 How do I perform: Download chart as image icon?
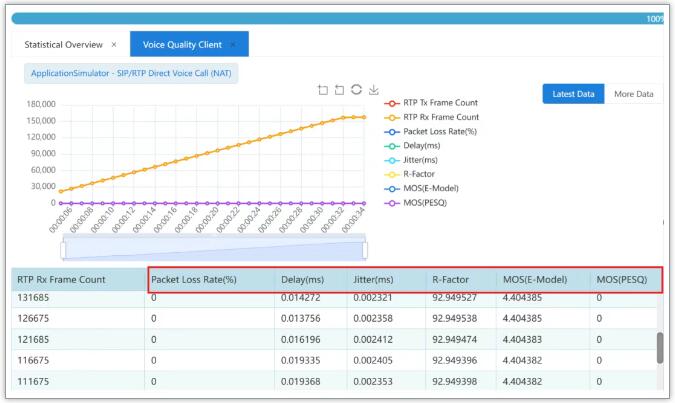pyautogui.click(x=373, y=90)
